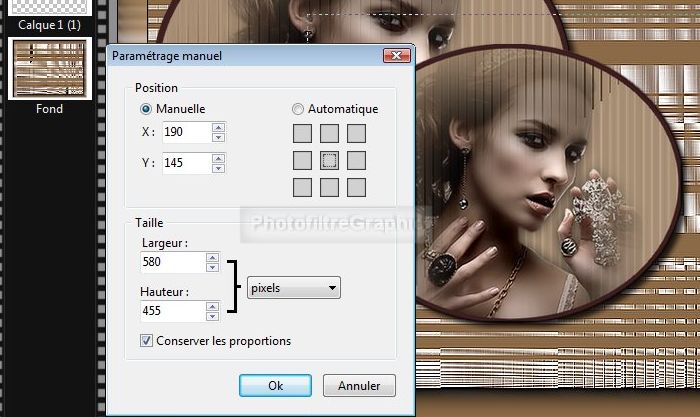Image resolution: width=700 pixels, height=417 pixels.
Task: Select middle-right automatic position square
Action: (x=356, y=160)
